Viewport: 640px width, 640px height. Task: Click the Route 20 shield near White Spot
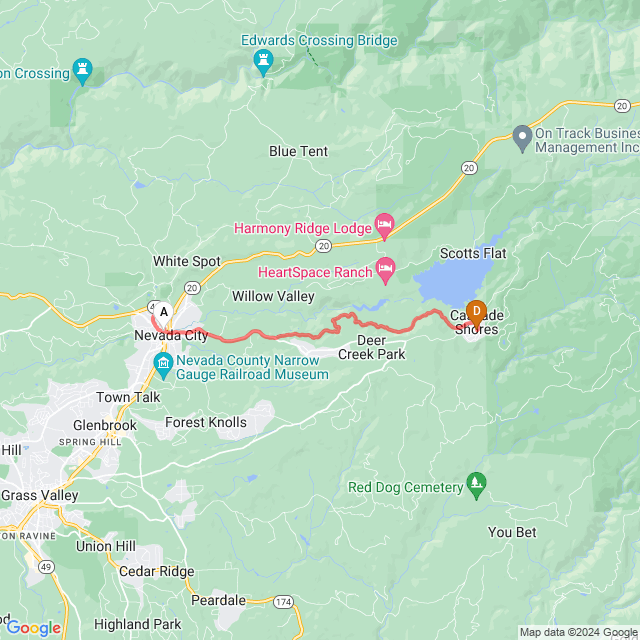coord(192,288)
